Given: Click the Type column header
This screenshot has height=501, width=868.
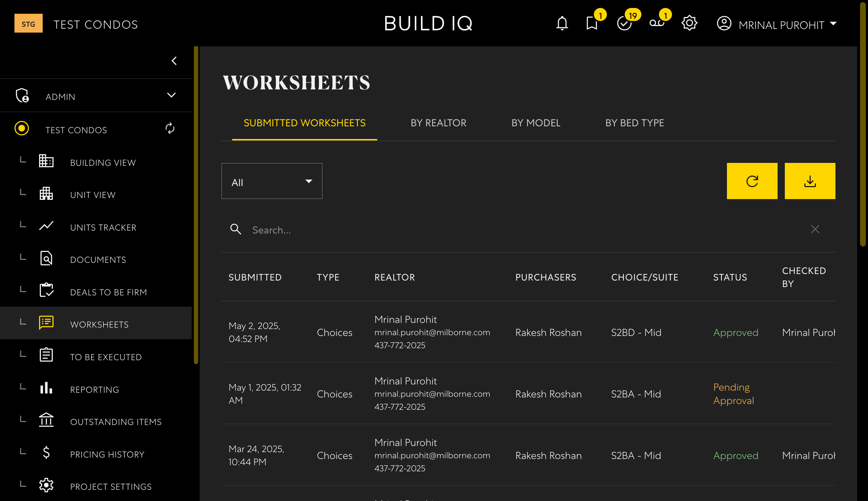Looking at the screenshot, I should (328, 277).
